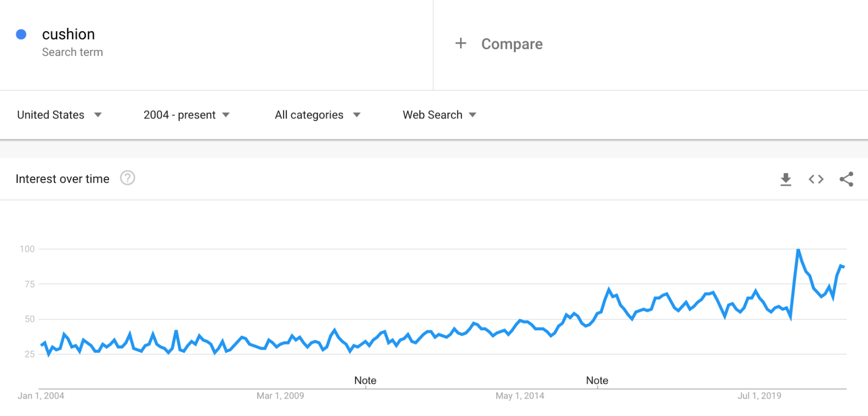
Task: Open the Interest over time help icon
Action: pos(128,178)
